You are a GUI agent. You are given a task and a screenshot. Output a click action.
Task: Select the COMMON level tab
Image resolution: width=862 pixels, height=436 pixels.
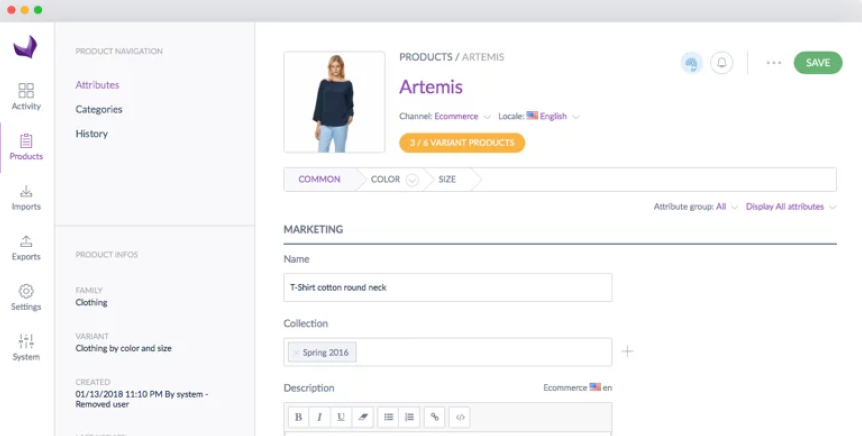319,179
